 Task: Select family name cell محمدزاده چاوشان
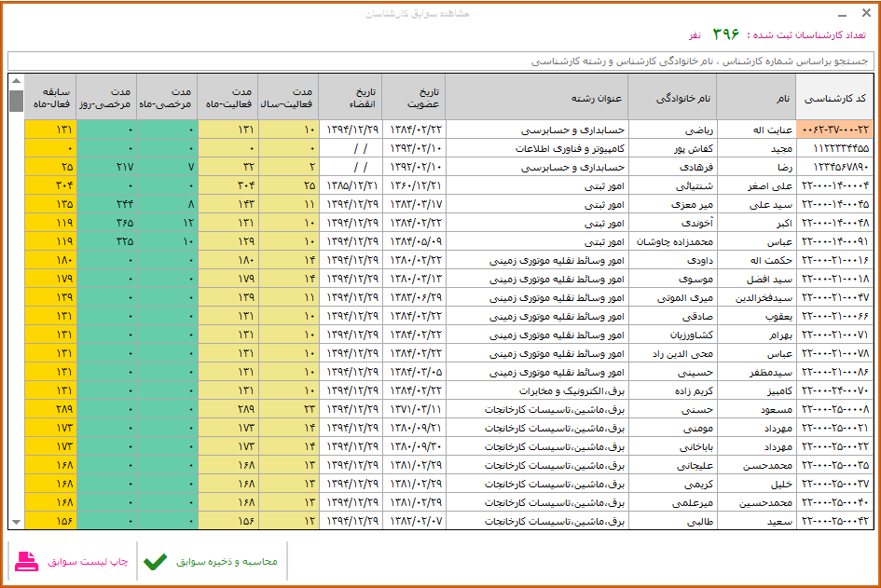(x=672, y=241)
